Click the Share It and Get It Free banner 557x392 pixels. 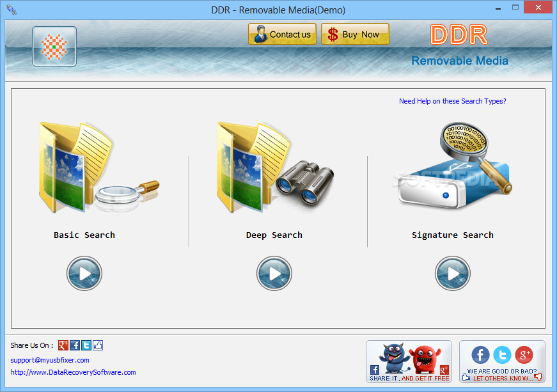[x=409, y=361]
